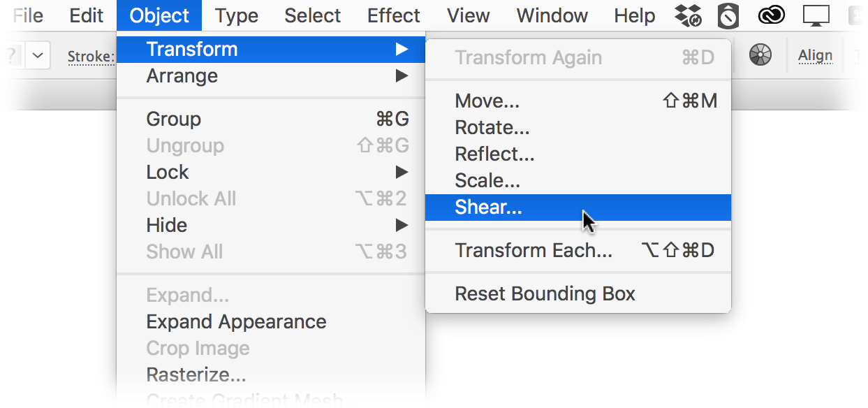The image size is (868, 408).
Task: Open the Creative Cloud menu bar icon
Action: tap(772, 15)
